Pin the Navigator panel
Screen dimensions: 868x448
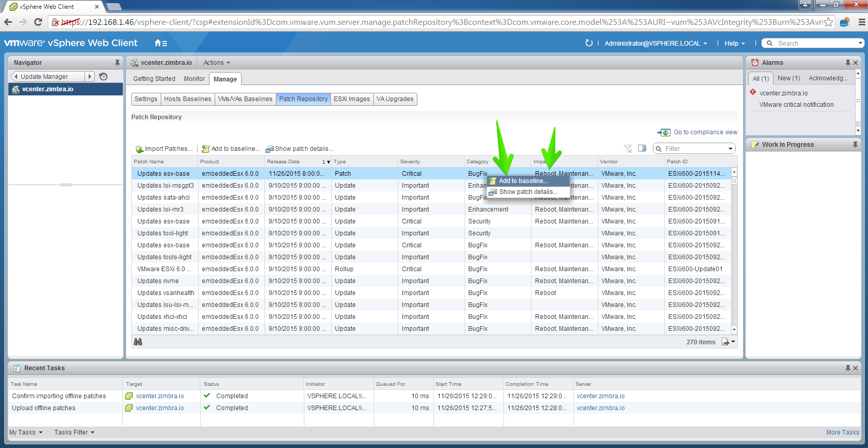click(117, 62)
